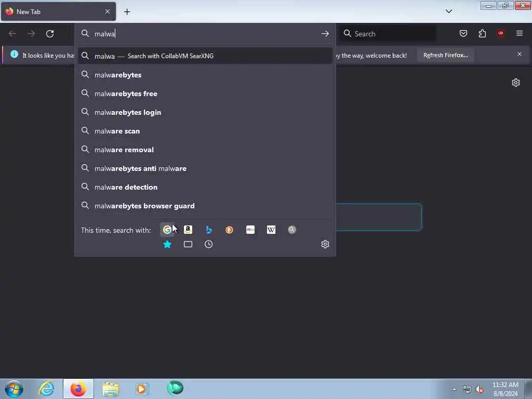Pick the malware detection suggestion
Screen dimensions: 532x399
205,187
